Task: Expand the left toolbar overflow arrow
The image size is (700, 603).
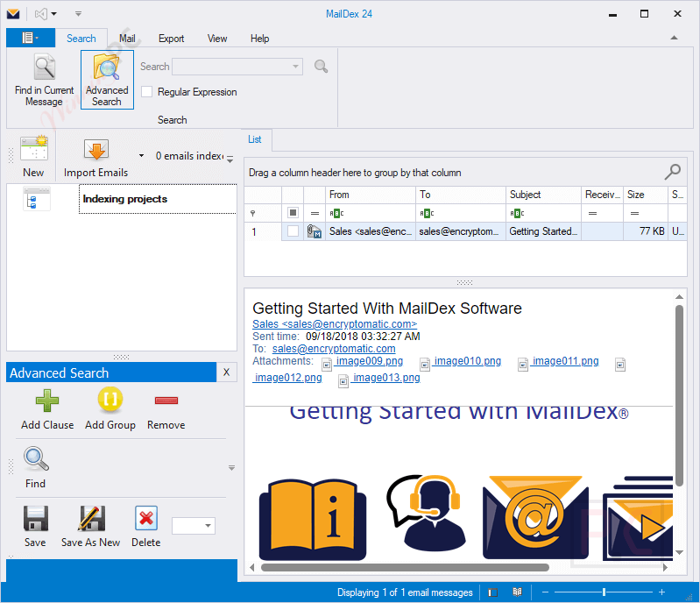Action: click(230, 158)
